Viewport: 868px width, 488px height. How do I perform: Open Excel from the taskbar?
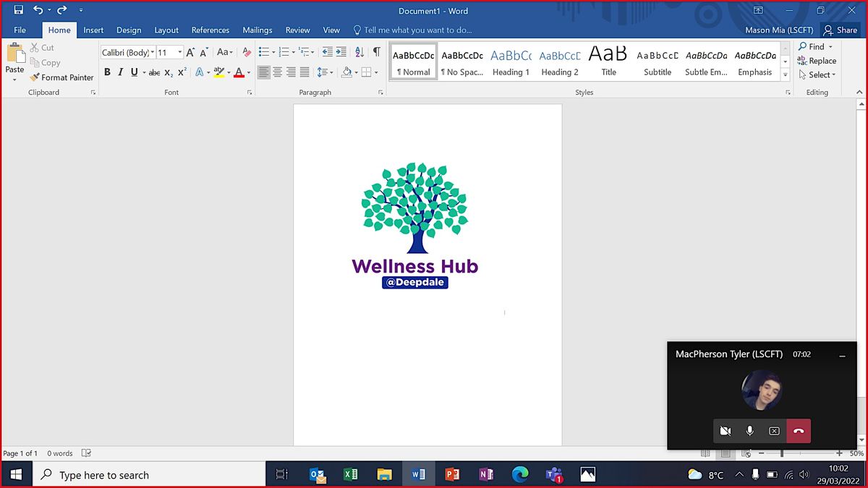pos(351,474)
